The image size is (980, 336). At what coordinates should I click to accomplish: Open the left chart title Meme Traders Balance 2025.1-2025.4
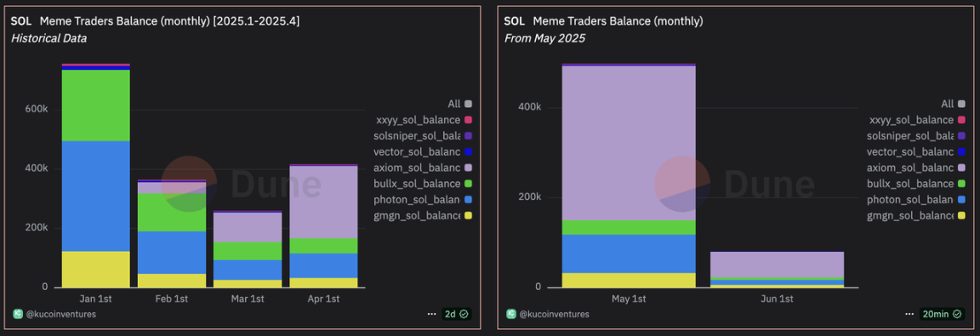coord(169,21)
